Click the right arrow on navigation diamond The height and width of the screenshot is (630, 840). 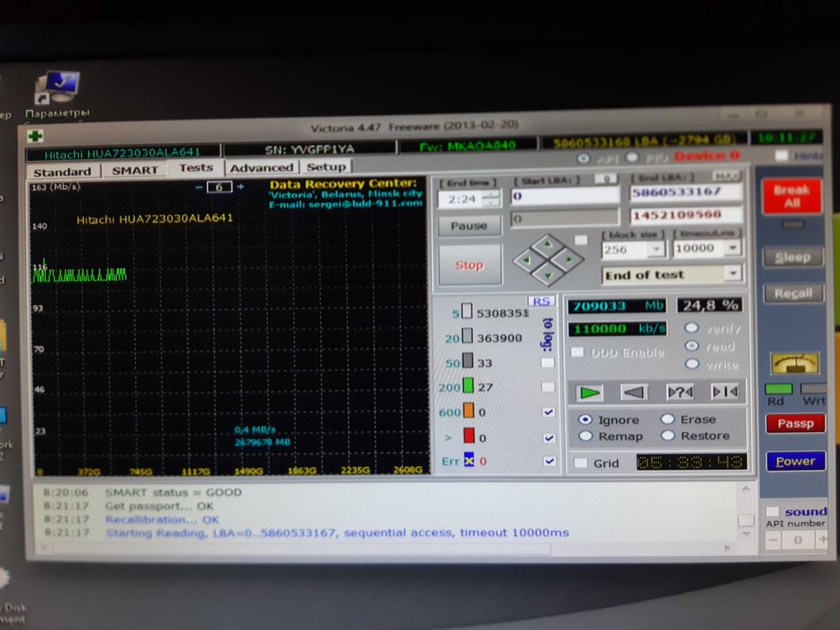coord(569,260)
